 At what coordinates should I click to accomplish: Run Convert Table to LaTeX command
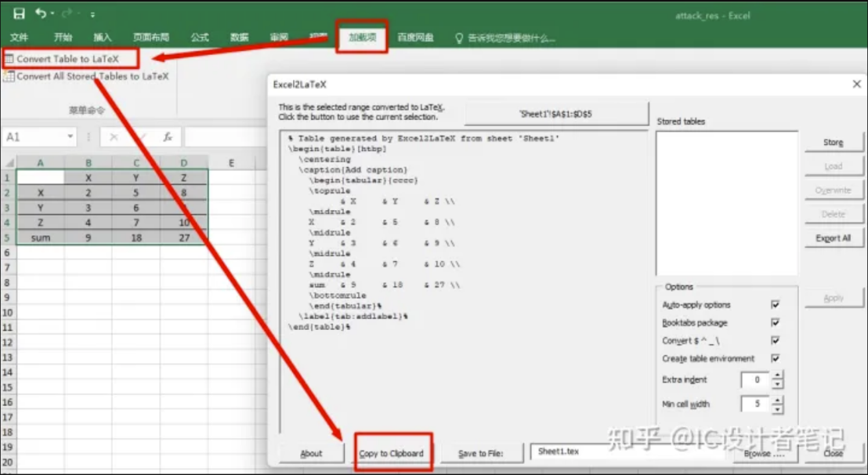pos(67,59)
